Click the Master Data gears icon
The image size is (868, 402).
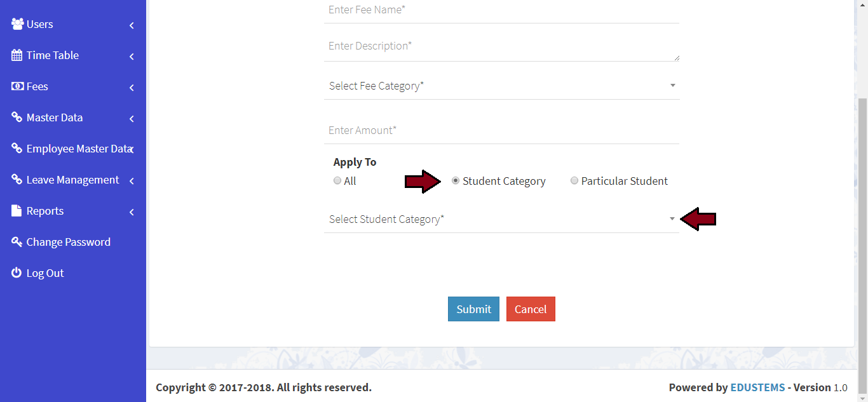point(17,117)
